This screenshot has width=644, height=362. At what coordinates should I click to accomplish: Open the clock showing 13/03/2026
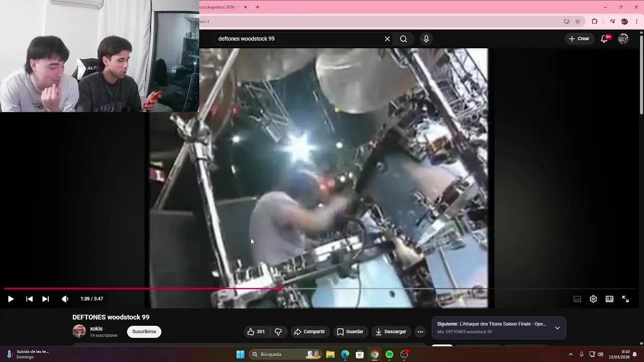click(619, 354)
